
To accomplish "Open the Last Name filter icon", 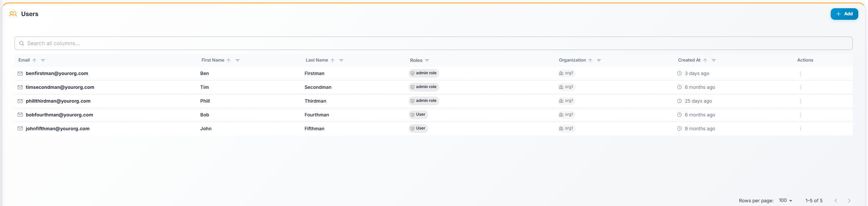I will tap(341, 60).
